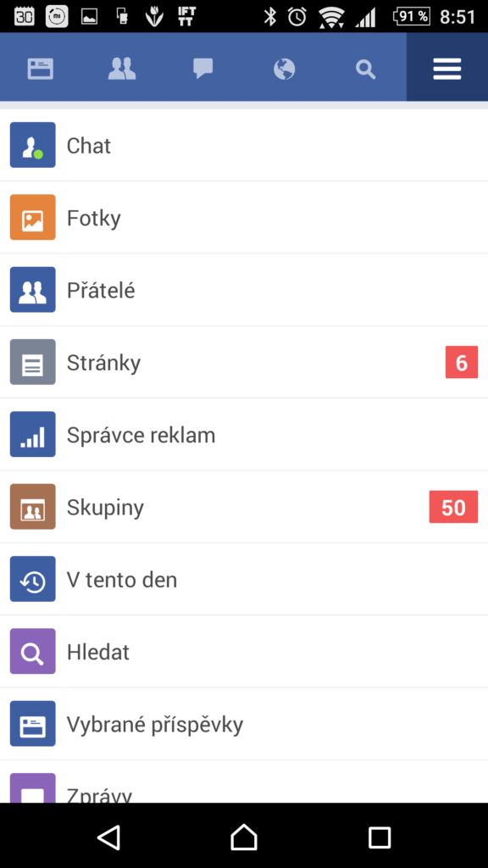This screenshot has width=488, height=868.
Task: Open Přátelé menu item
Action: pos(244,290)
